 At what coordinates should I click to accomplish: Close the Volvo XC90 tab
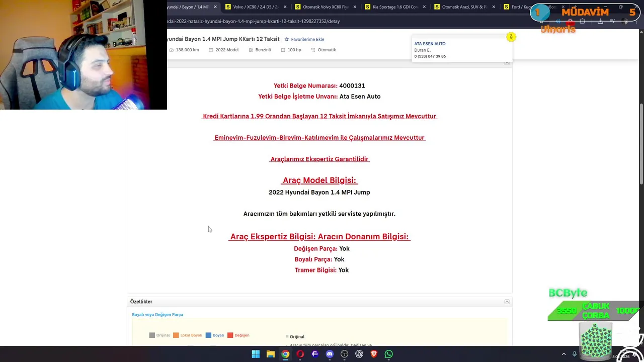(x=285, y=7)
